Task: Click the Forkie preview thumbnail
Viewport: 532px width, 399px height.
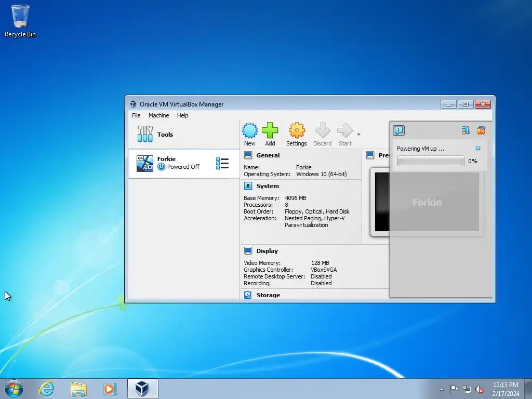Action: coord(427,202)
